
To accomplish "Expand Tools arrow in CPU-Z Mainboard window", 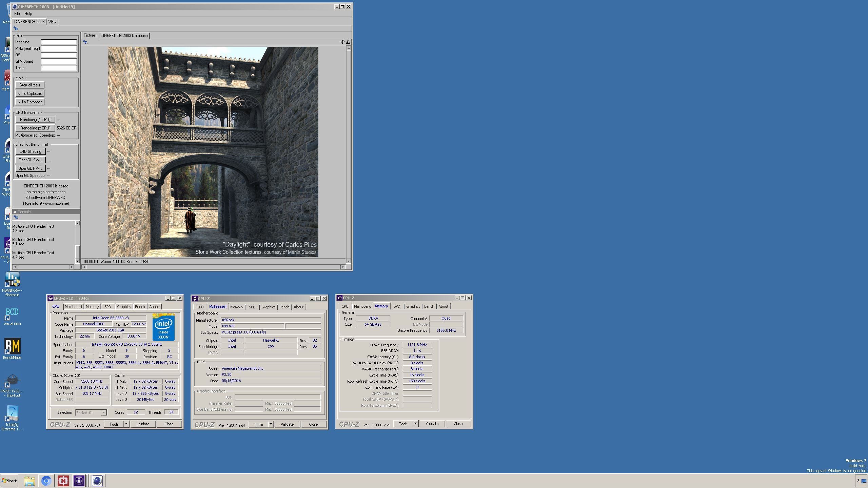I will 271,424.
